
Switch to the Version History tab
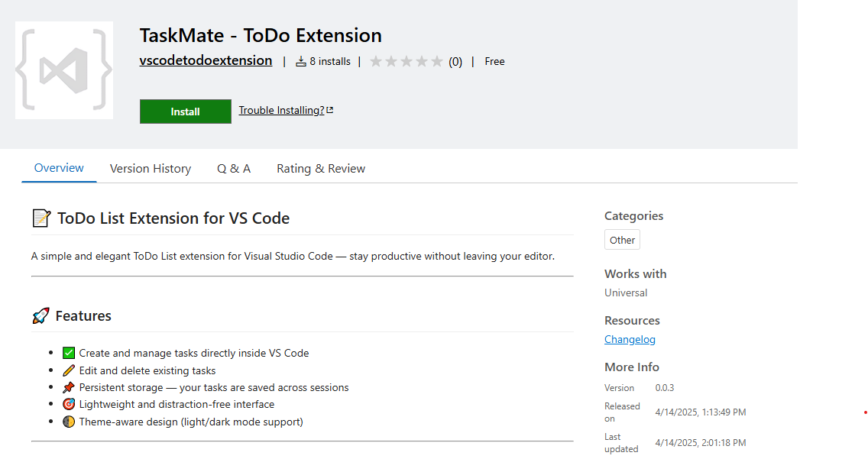[x=151, y=169]
